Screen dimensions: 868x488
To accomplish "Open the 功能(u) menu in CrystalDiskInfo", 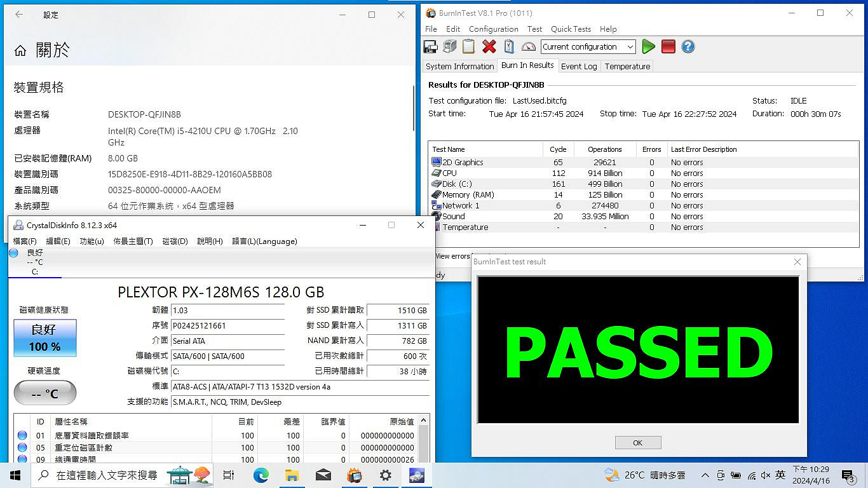I will pos(92,241).
